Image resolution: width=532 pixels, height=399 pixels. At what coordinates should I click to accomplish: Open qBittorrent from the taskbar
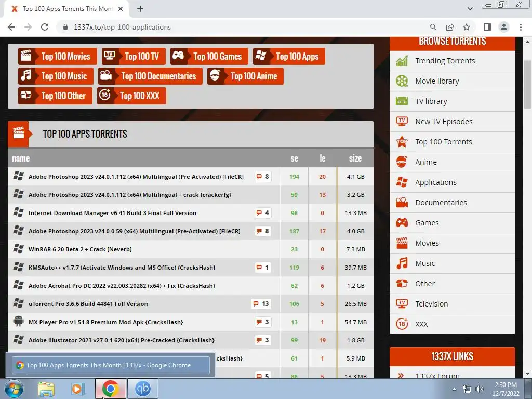click(x=142, y=389)
